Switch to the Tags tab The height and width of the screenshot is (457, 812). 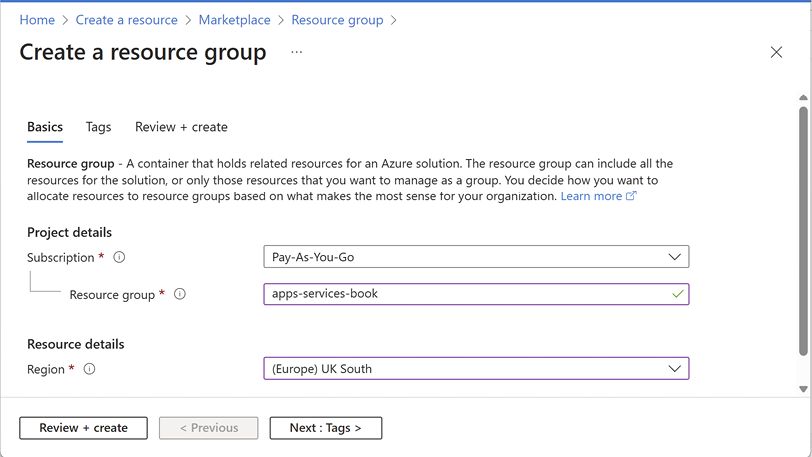tap(98, 127)
